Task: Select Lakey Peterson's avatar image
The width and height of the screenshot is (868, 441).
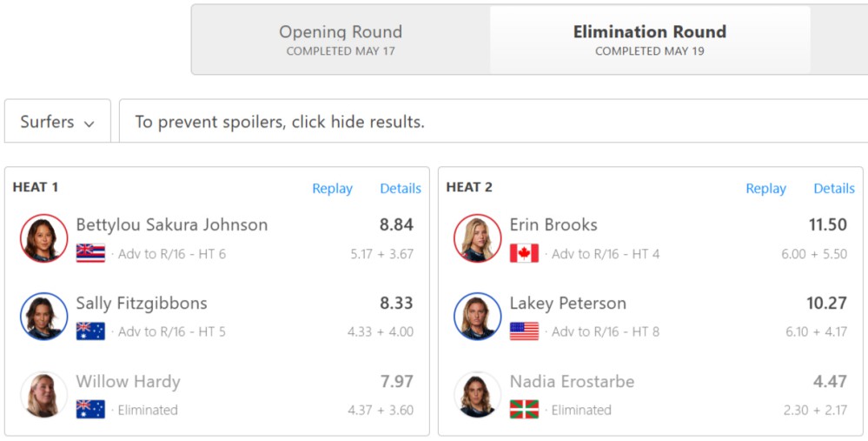Action: coord(477,316)
